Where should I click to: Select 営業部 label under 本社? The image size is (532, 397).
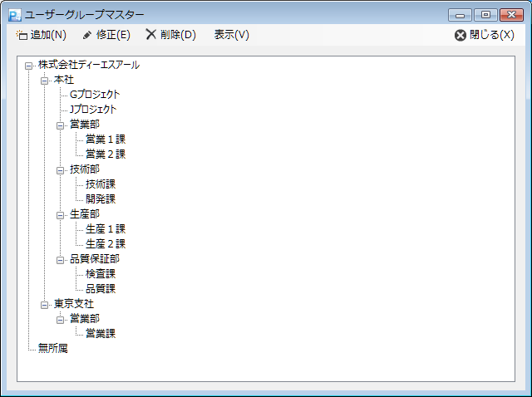click(85, 125)
